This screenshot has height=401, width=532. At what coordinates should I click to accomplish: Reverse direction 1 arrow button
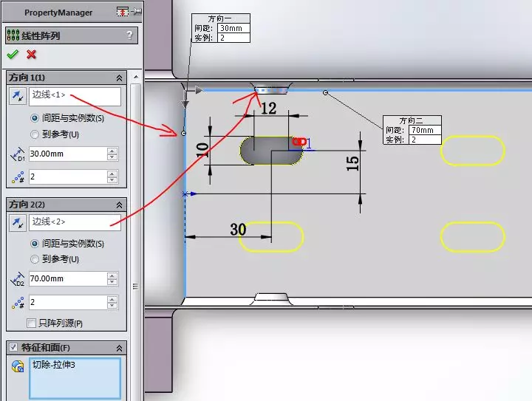coord(18,96)
